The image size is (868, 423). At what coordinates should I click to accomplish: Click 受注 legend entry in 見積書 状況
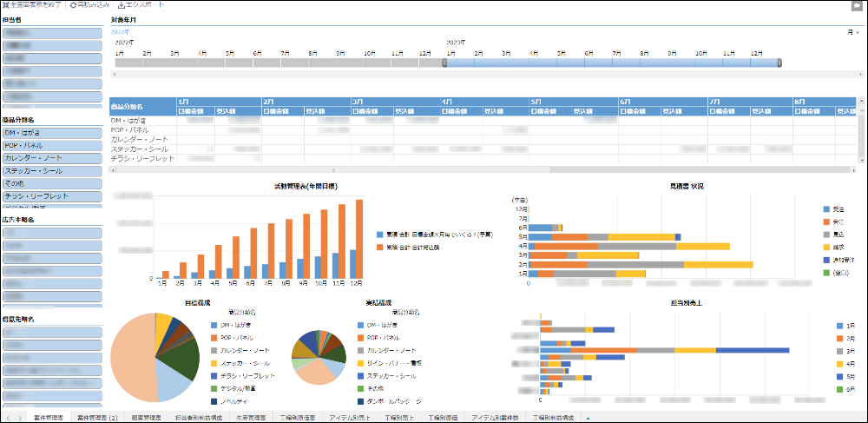pos(833,210)
